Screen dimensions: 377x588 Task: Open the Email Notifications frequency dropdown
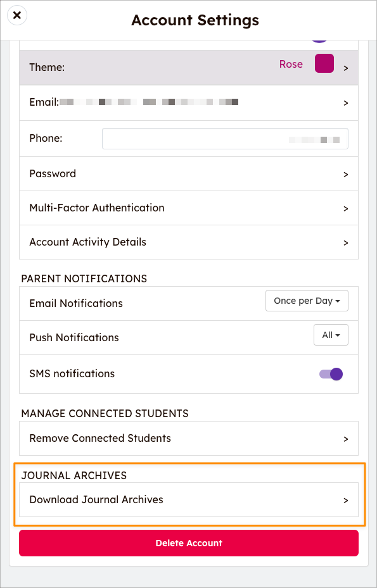click(307, 301)
